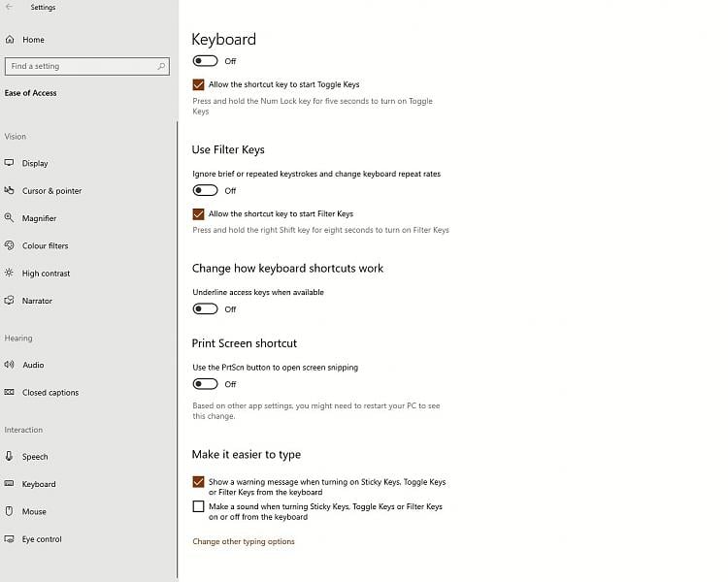Click the Narrator icon
The width and height of the screenshot is (728, 582).
pos(10,301)
